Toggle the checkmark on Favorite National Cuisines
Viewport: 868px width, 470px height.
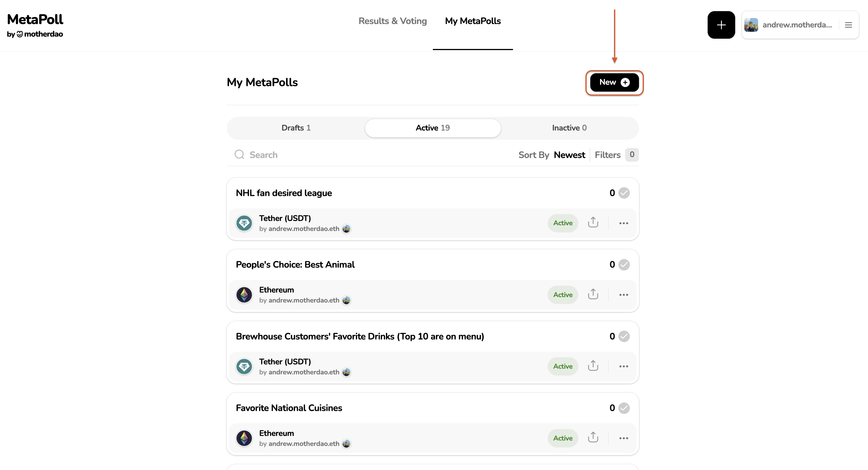tap(624, 408)
